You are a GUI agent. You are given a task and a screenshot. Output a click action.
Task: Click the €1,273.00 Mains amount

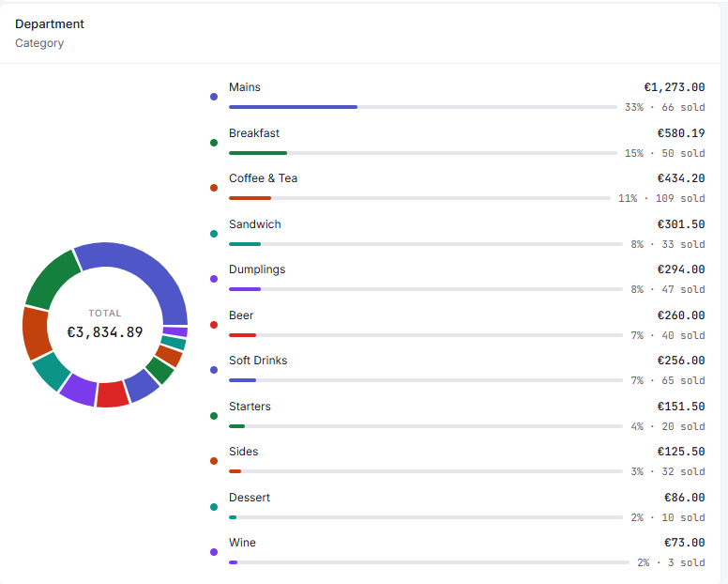(x=675, y=87)
